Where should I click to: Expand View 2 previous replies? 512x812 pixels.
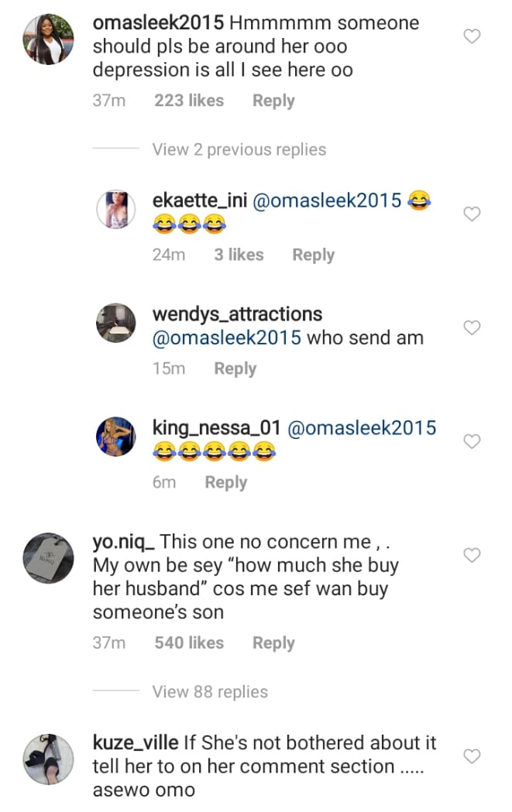pos(239,149)
